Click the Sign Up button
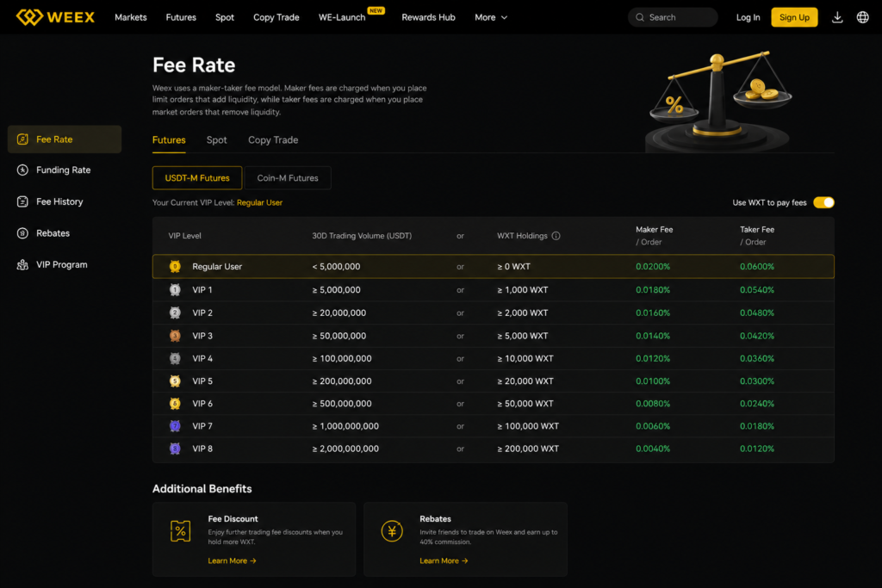The height and width of the screenshot is (588, 882). click(x=794, y=17)
